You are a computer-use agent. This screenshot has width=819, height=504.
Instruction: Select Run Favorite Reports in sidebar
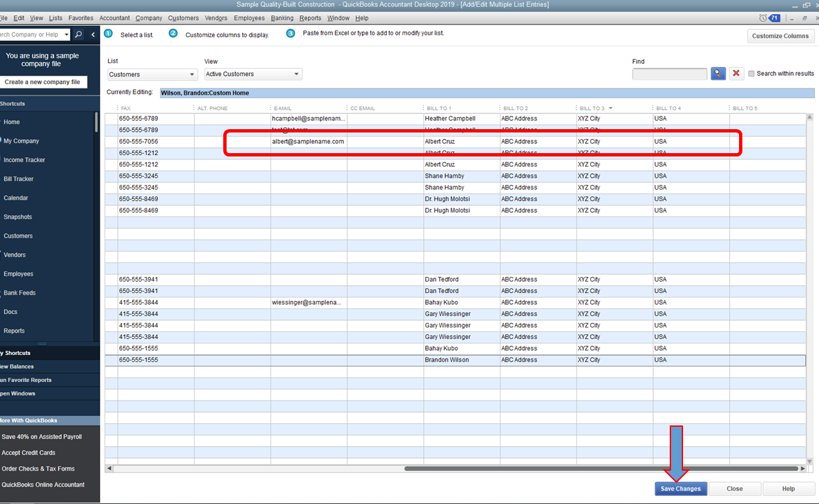click(x=25, y=380)
